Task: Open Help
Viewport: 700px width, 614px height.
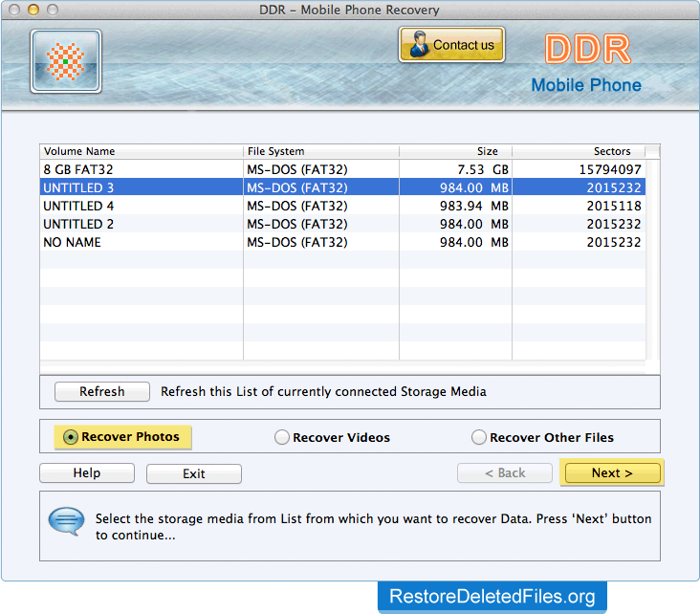Action: [x=87, y=472]
